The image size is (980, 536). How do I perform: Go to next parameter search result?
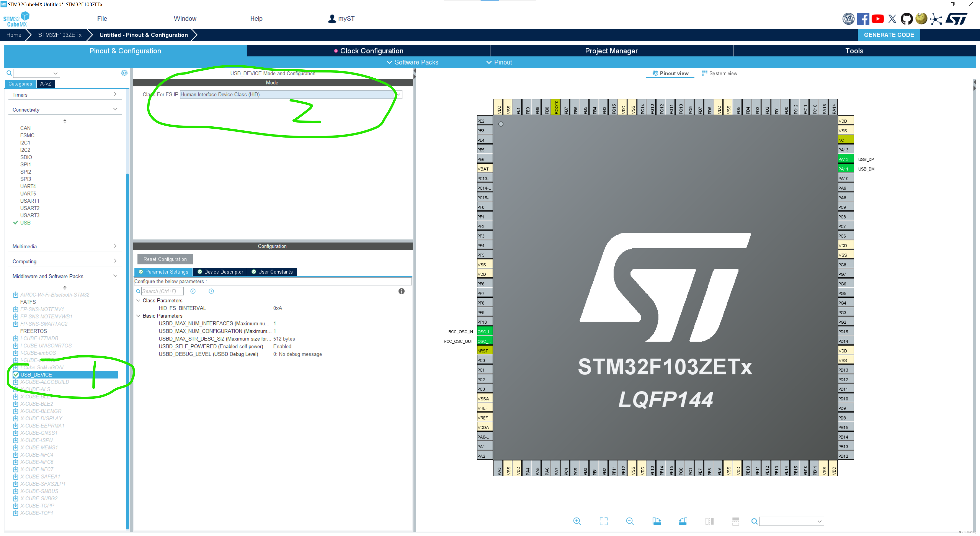pos(211,291)
